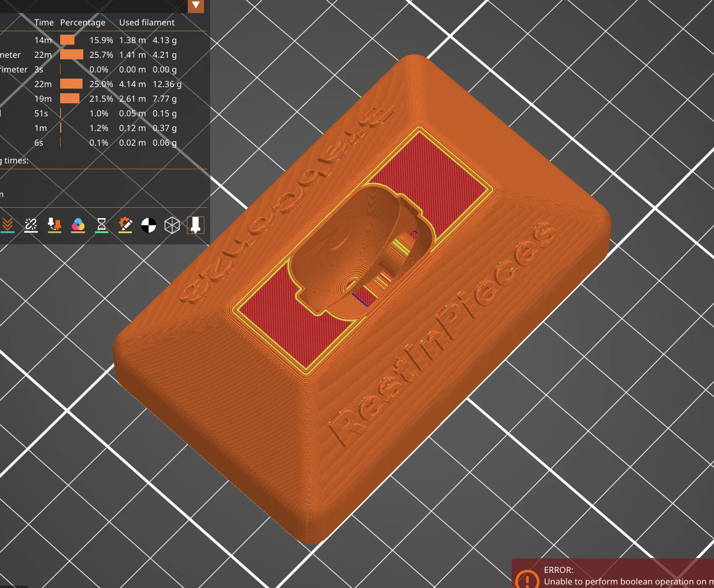The height and width of the screenshot is (588, 714).
Task: Click the "Percentage" column header
Action: (x=83, y=23)
